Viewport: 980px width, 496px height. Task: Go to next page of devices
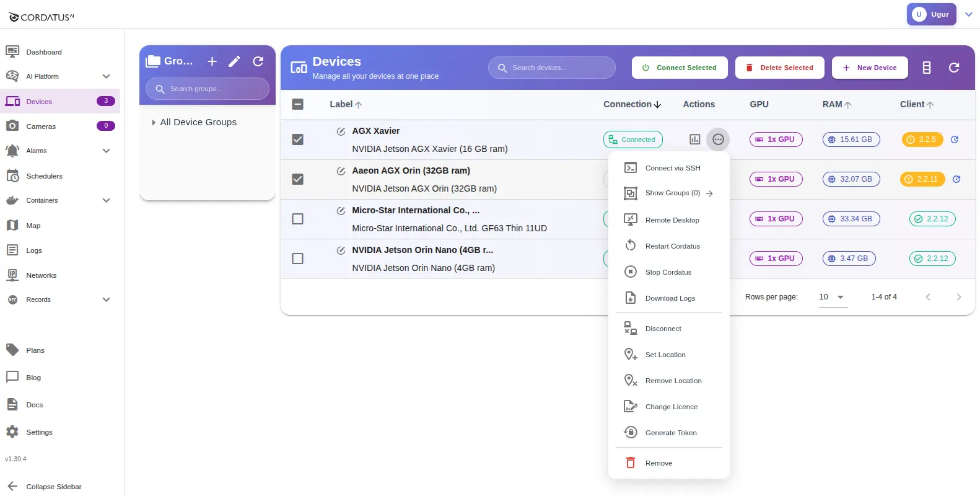pyautogui.click(x=959, y=297)
